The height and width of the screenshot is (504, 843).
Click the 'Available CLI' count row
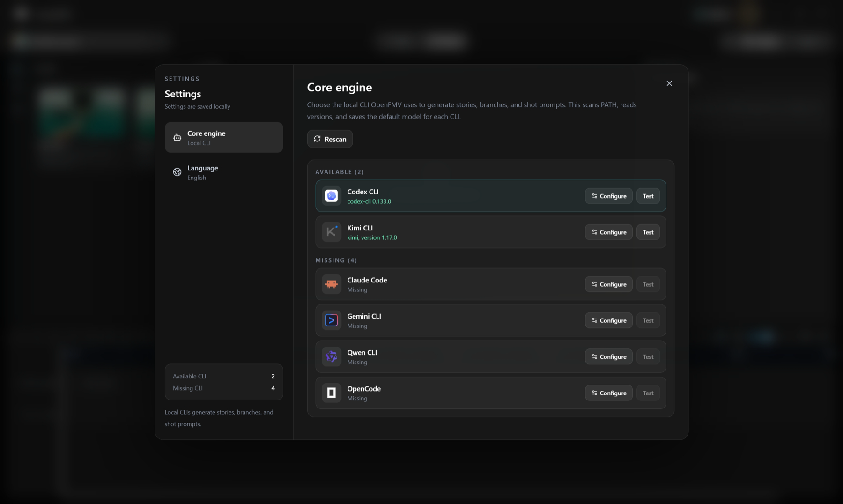pos(224,376)
